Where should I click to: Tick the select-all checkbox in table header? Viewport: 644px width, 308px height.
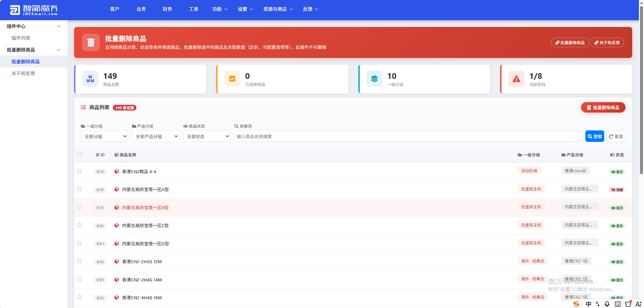coord(79,155)
